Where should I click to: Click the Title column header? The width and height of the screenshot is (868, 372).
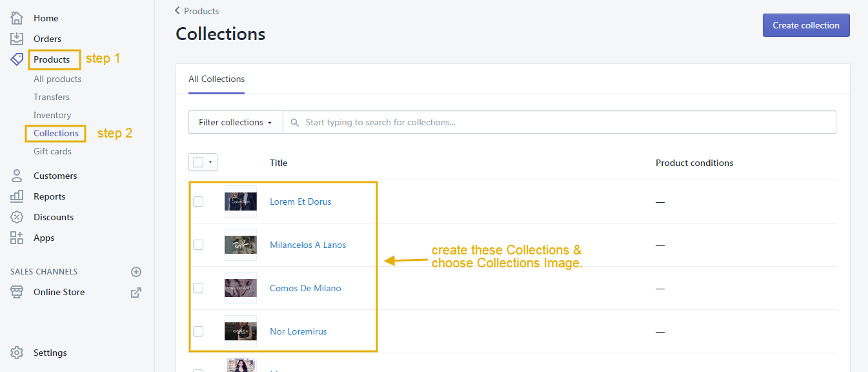point(279,163)
